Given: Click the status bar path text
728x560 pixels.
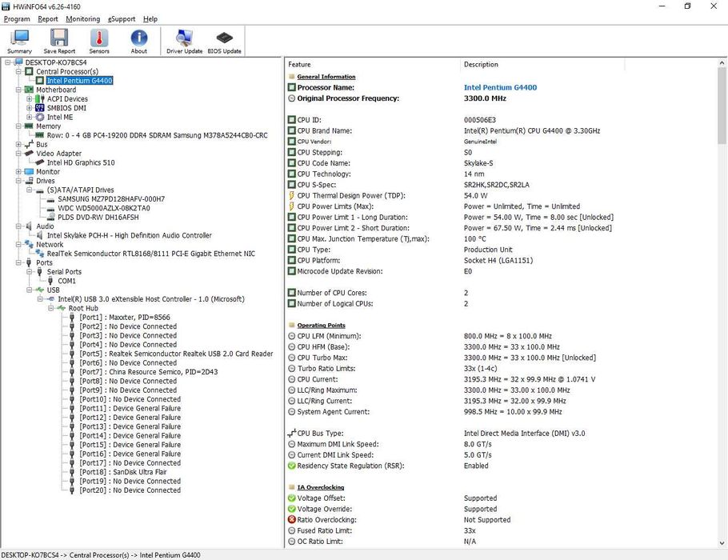Looking at the screenshot, I should tap(101, 555).
